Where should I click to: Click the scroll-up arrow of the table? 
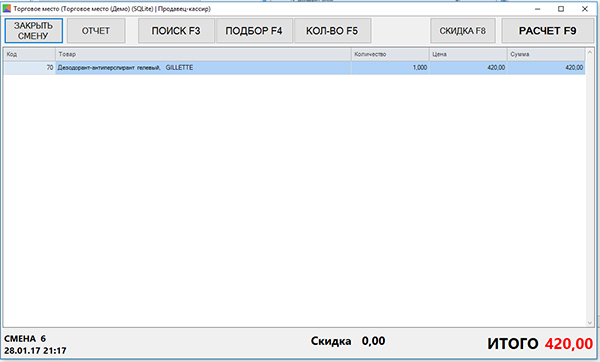(x=590, y=53)
